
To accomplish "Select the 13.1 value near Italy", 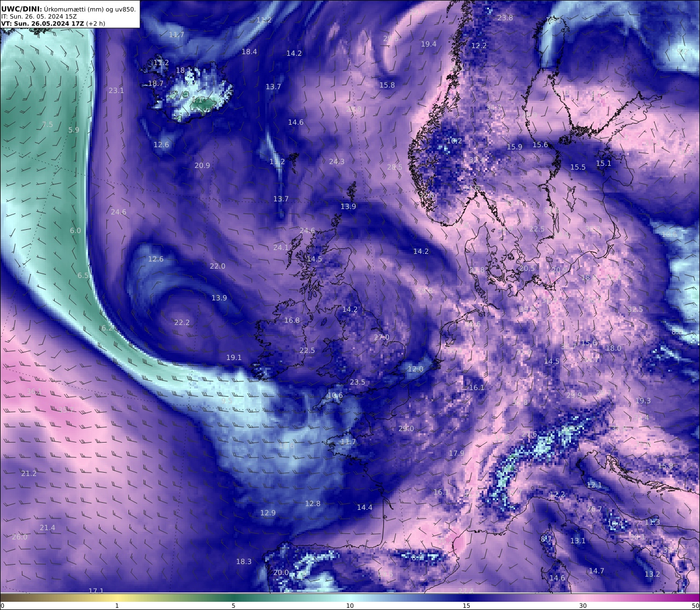I will tap(578, 541).
